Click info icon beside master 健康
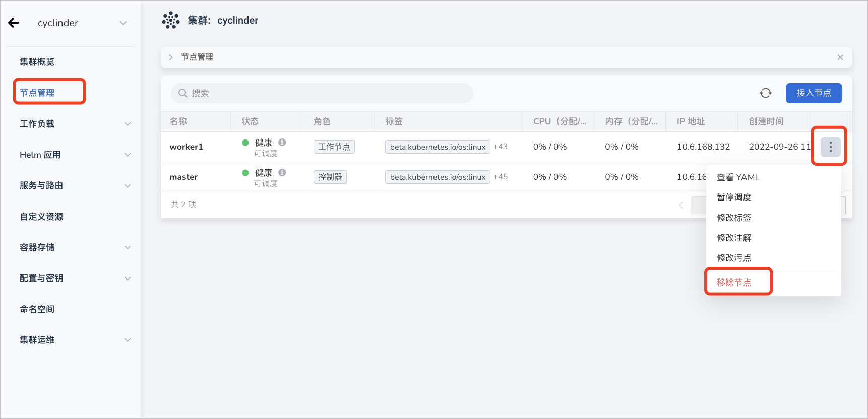The width and height of the screenshot is (868, 419). 282,172
